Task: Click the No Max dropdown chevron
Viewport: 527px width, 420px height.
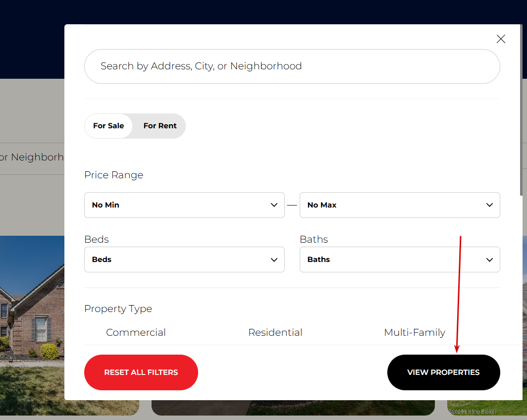Action: coord(489,205)
